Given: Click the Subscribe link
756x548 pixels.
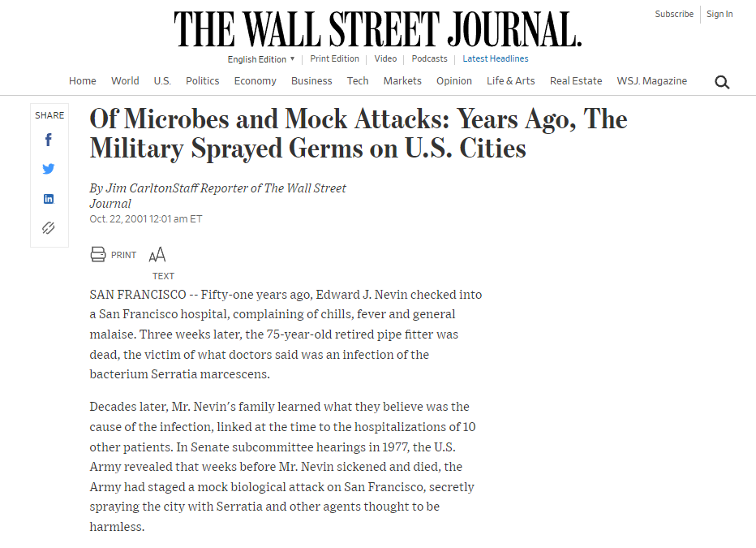Looking at the screenshot, I should point(674,14).
